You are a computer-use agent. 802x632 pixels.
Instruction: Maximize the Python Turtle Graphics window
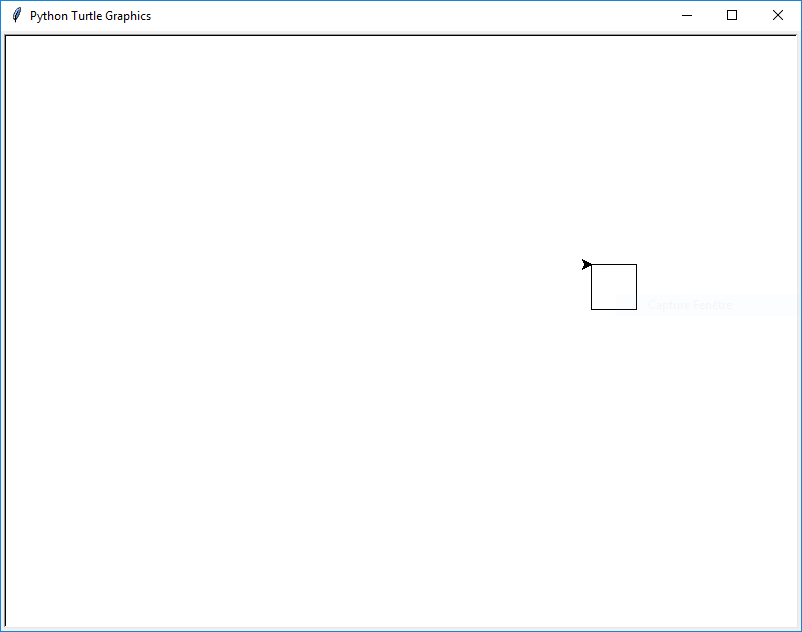click(732, 15)
